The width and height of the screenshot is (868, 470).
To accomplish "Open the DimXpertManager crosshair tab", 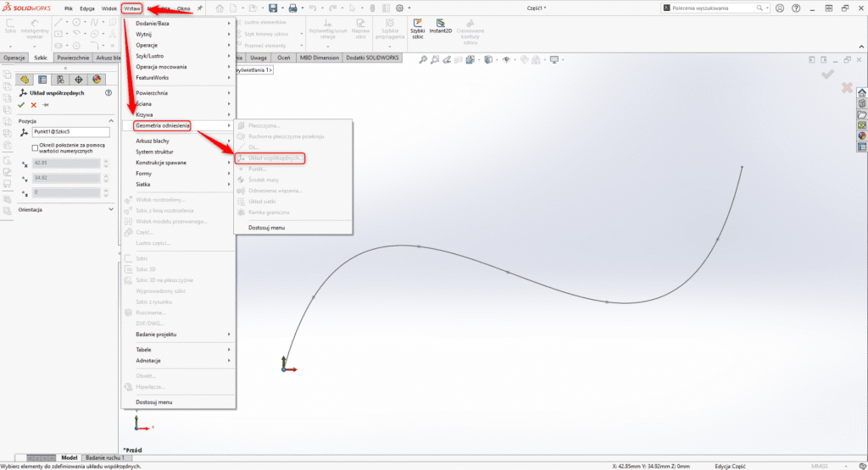I will (x=78, y=80).
